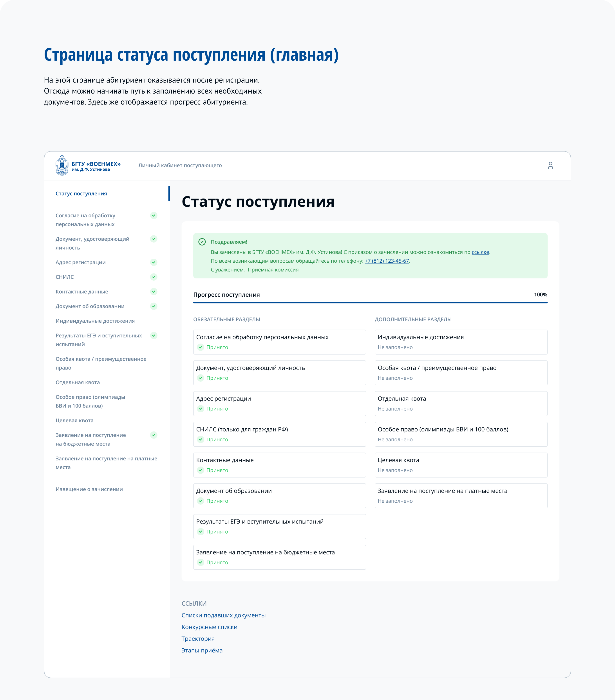Open Извещение о зачислении sidebar item
Image resolution: width=615 pixels, height=700 pixels.
click(89, 489)
